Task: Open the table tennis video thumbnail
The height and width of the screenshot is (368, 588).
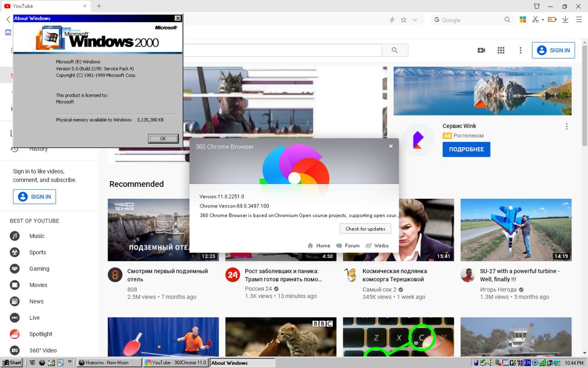Action: [164, 337]
